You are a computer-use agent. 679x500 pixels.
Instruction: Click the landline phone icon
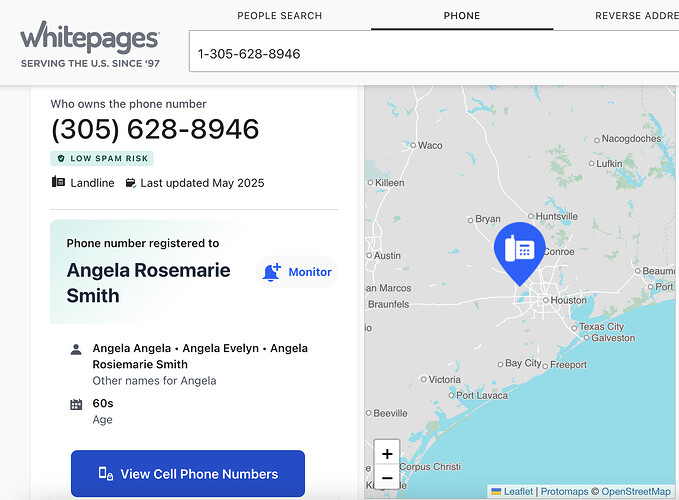(59, 183)
